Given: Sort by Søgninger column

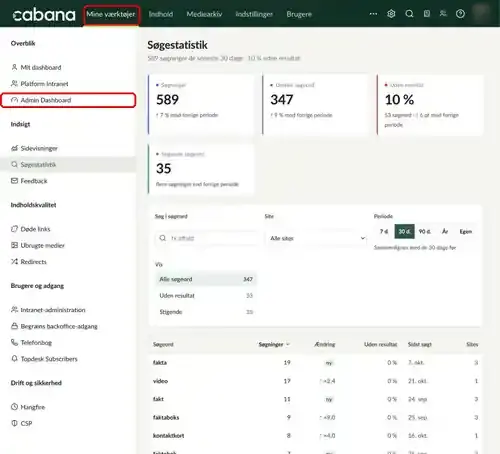Looking at the screenshot, I should [274, 344].
